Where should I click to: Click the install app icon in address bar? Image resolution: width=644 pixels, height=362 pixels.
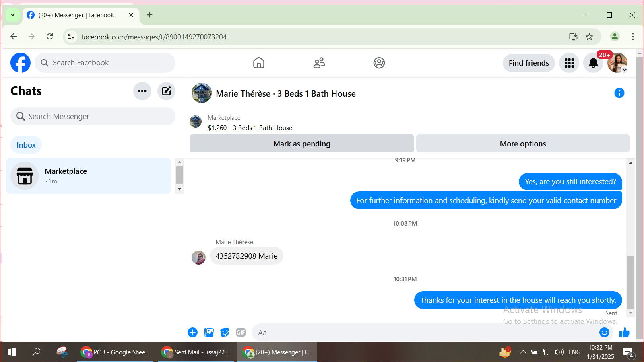[573, 37]
